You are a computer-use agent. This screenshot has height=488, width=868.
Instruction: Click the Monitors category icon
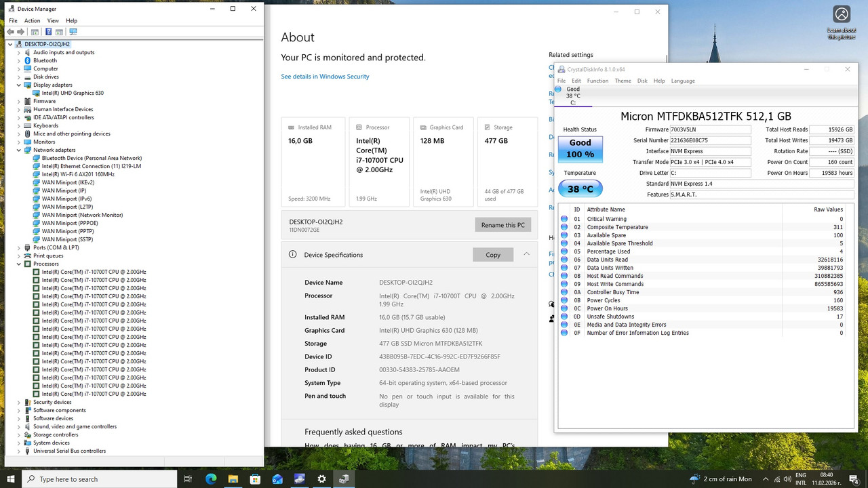(28, 142)
